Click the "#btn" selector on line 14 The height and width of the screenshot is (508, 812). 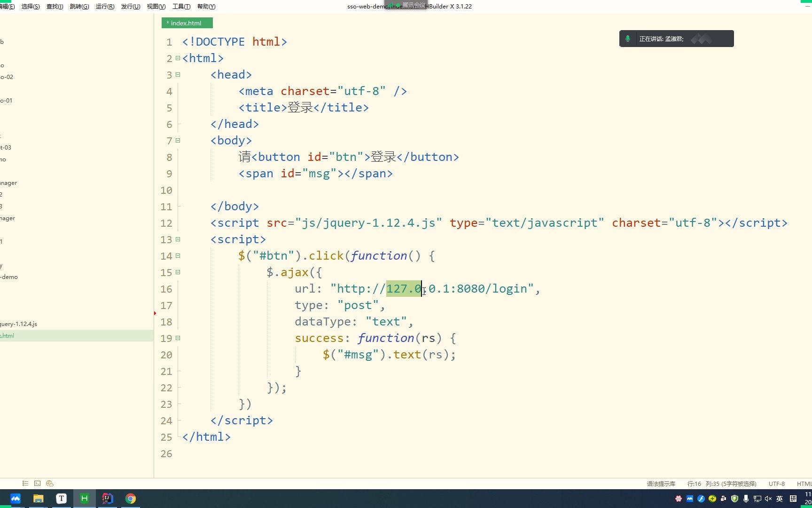[x=273, y=256]
